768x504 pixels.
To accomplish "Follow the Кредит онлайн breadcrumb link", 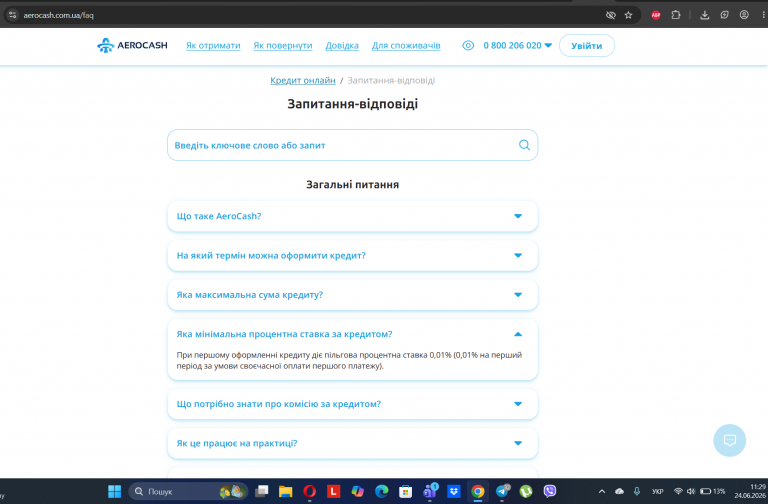I will [303, 80].
